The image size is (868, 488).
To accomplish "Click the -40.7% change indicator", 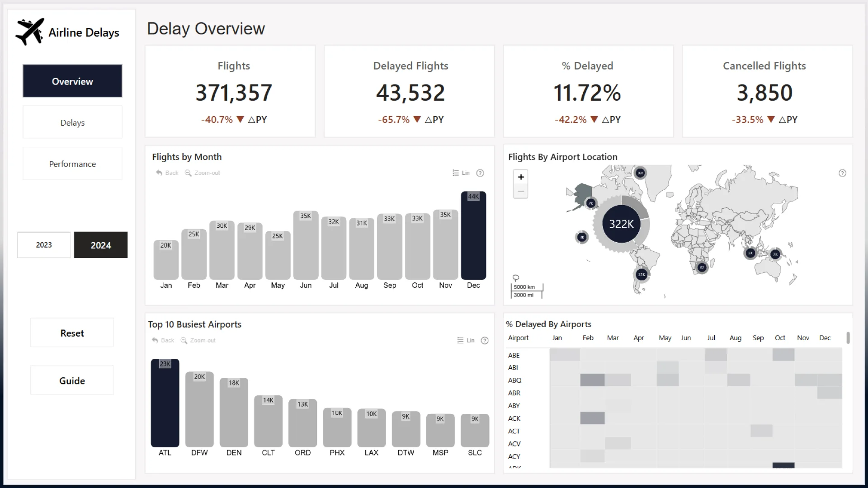I will click(x=234, y=120).
